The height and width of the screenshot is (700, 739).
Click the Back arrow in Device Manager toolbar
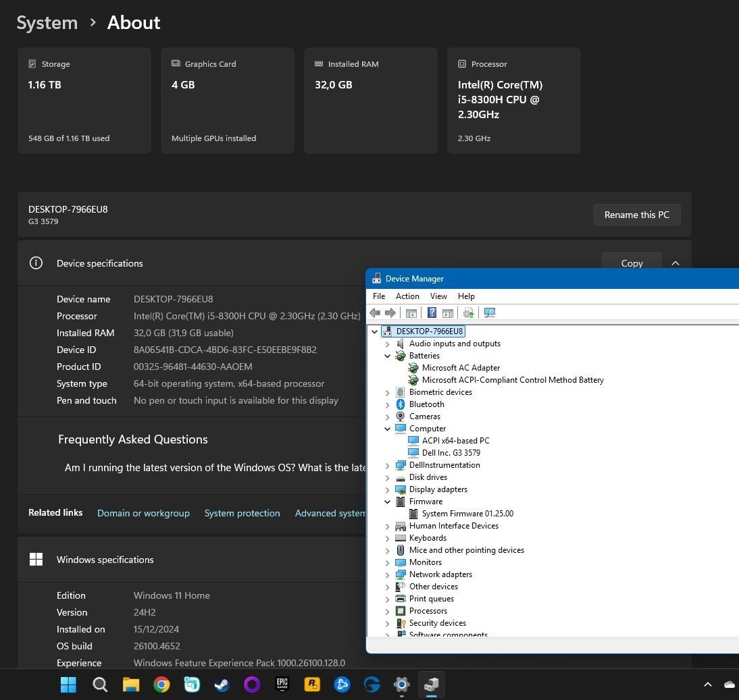click(375, 313)
